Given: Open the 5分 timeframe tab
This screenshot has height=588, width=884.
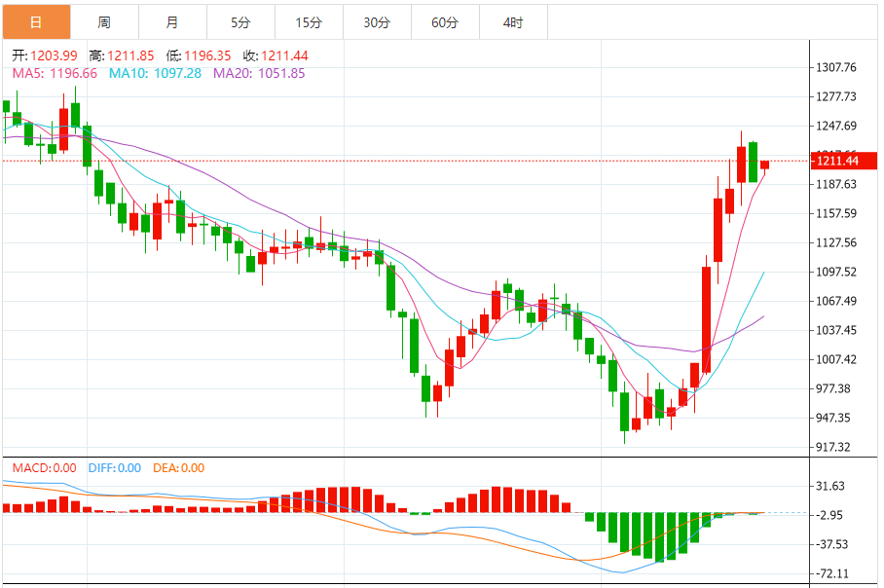Looking at the screenshot, I should click(240, 22).
